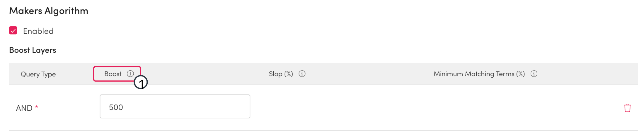Delete the AND boost layer
The image size is (644, 133).
(x=627, y=108)
